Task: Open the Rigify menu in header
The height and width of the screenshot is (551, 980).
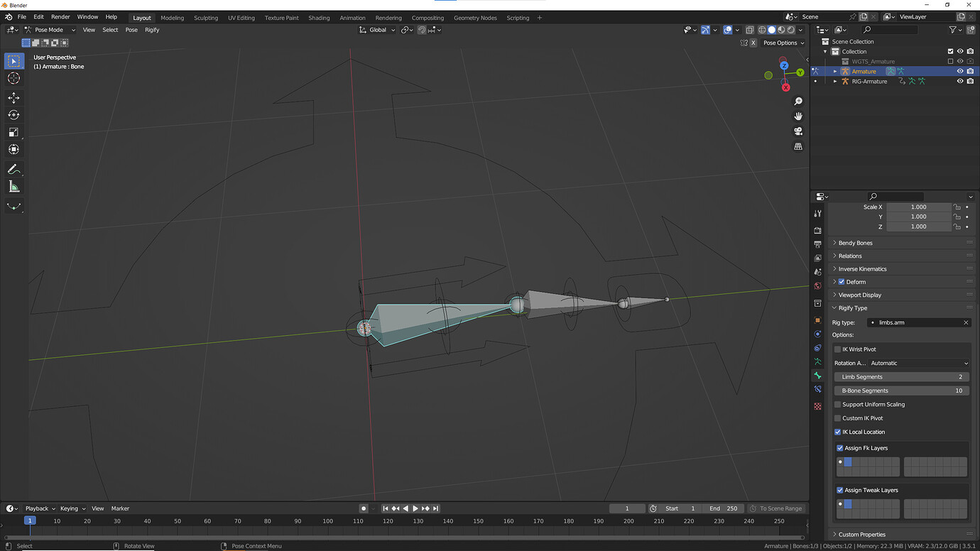Action: tap(152, 30)
